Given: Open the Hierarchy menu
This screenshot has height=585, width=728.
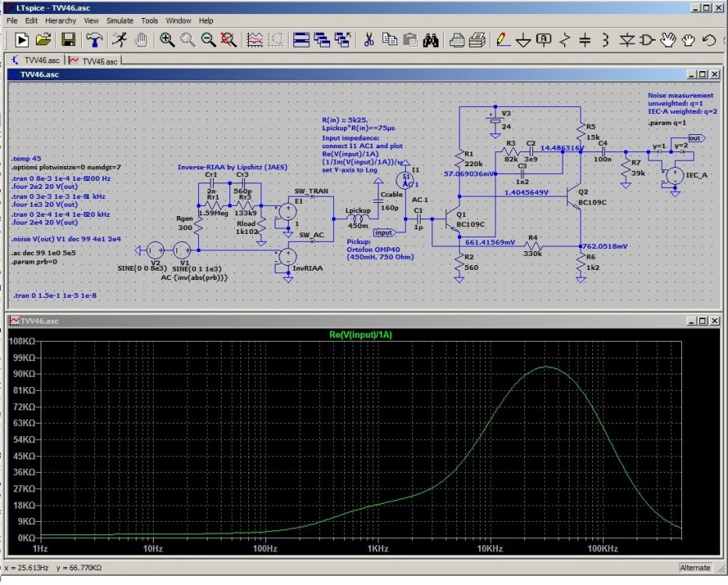Looking at the screenshot, I should [60, 20].
